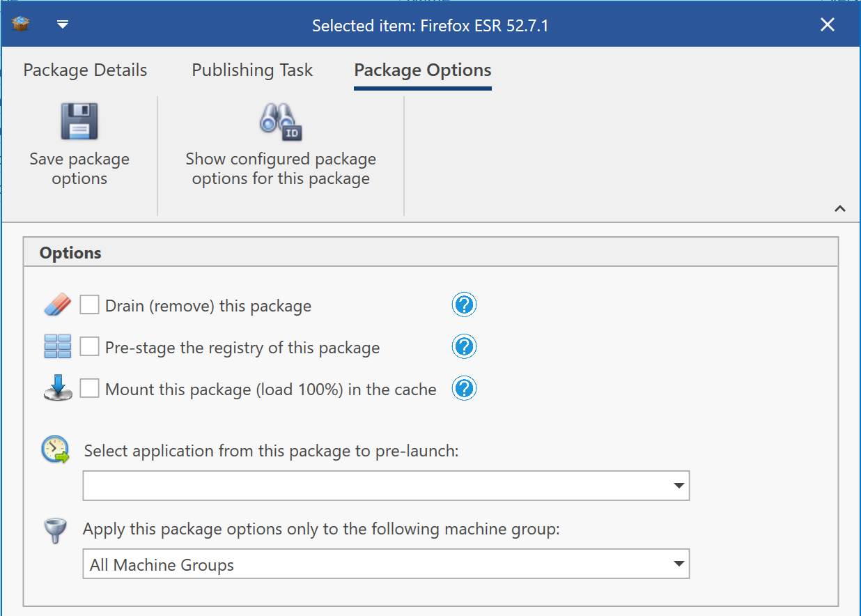Image resolution: width=861 pixels, height=616 pixels.
Task: Open help for Mount this package option
Action: (464, 389)
